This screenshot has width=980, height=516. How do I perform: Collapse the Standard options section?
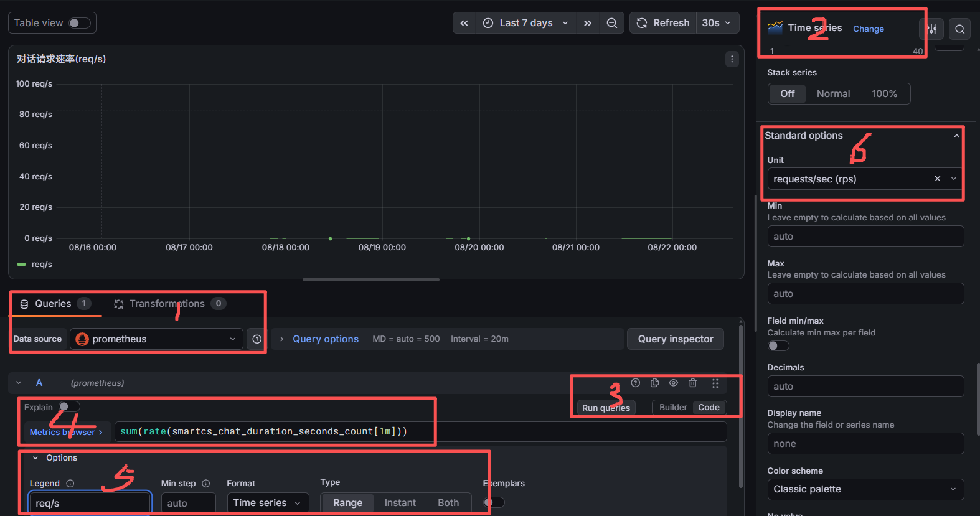pos(956,136)
